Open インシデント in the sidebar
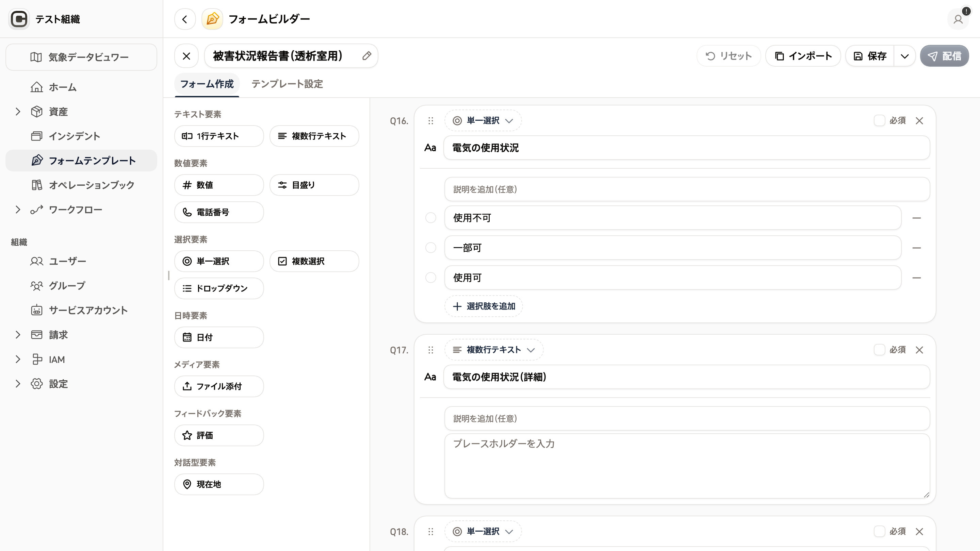Viewport: 980px width, 551px height. (x=81, y=136)
